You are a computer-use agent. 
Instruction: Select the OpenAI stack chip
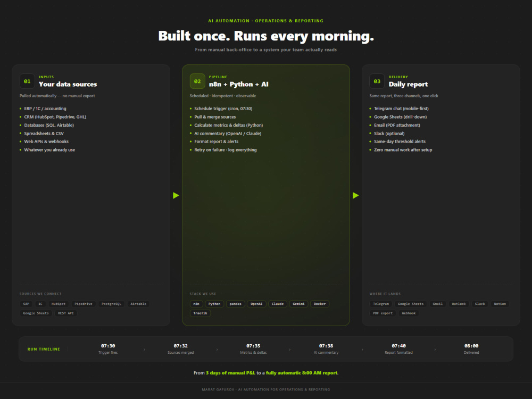pyautogui.click(x=256, y=304)
